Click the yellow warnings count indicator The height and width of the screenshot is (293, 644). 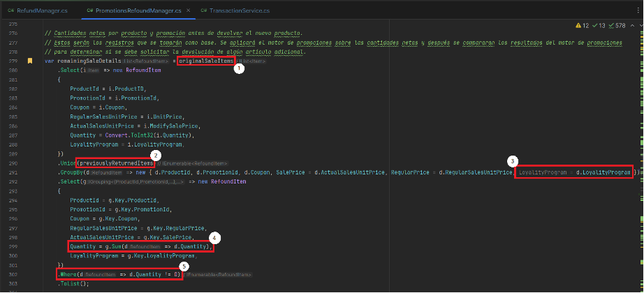tap(581, 26)
